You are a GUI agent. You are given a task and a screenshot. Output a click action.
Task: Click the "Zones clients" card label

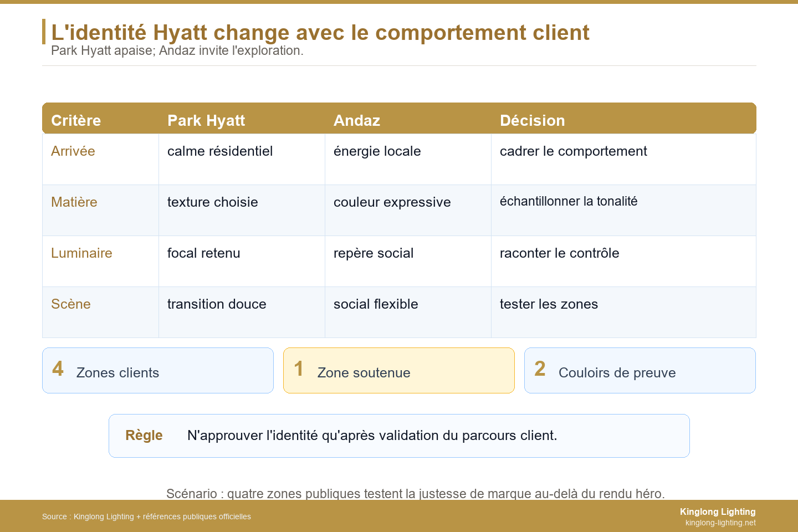point(117,373)
